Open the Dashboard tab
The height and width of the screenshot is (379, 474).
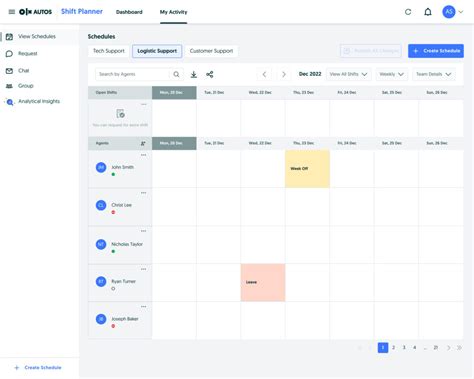pos(129,12)
